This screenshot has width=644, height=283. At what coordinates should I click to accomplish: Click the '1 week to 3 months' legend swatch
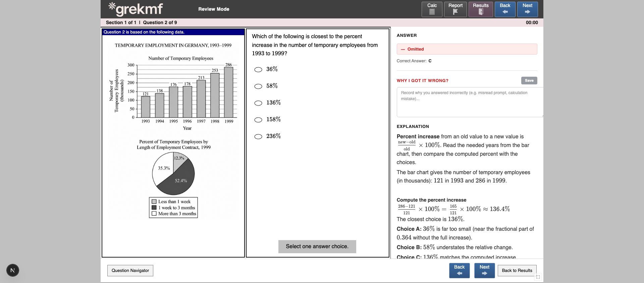[x=154, y=208]
